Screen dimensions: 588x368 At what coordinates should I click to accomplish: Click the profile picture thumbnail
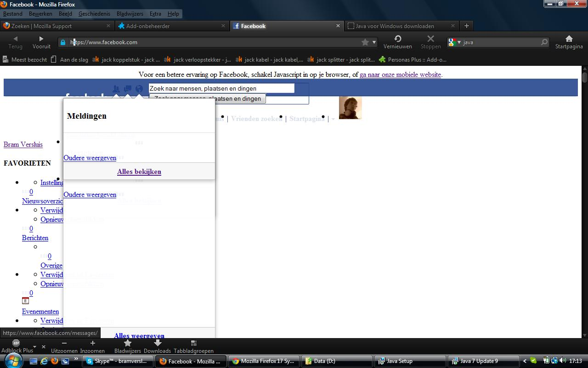point(351,108)
